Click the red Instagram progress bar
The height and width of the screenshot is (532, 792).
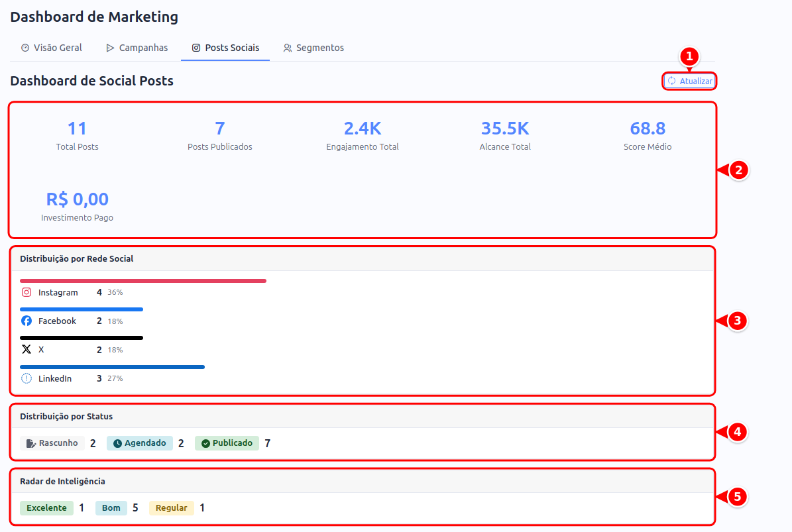pos(143,281)
